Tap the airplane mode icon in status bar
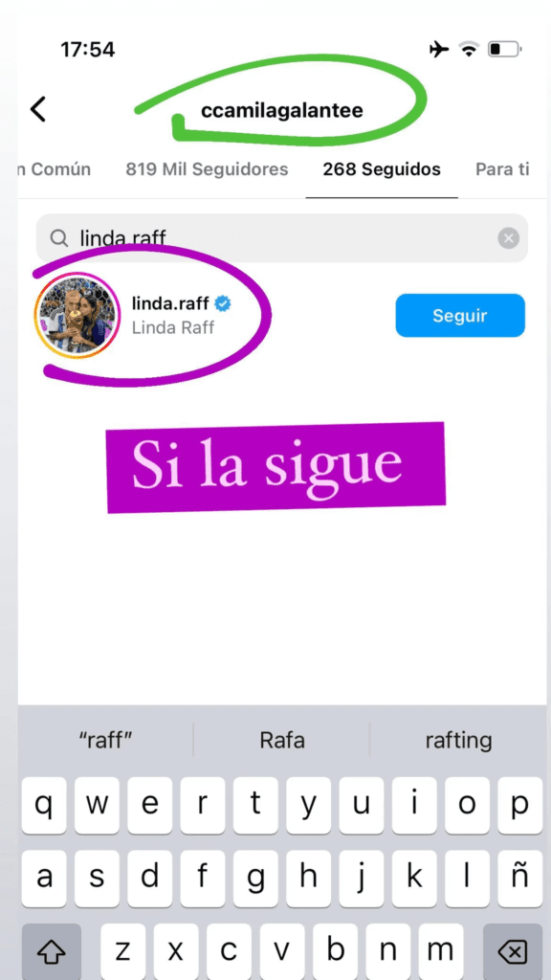Viewport: 551px width, 980px height. (439, 50)
